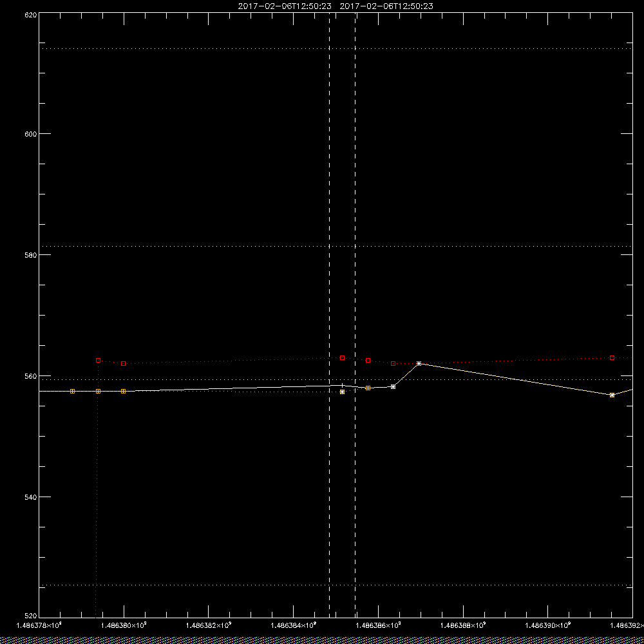
Task: Click the 1.486388×10⁹ x-axis label
Action: click(x=463, y=625)
